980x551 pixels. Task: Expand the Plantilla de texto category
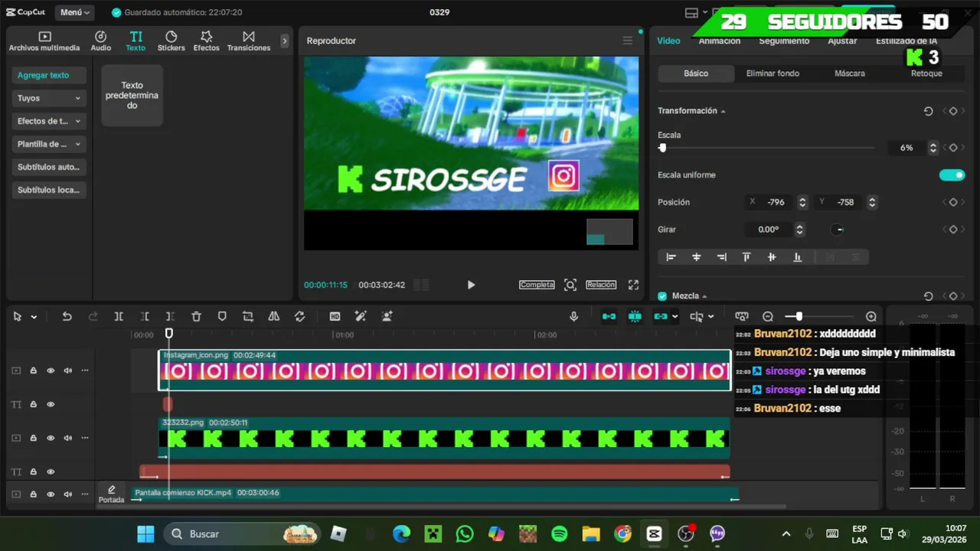point(49,144)
